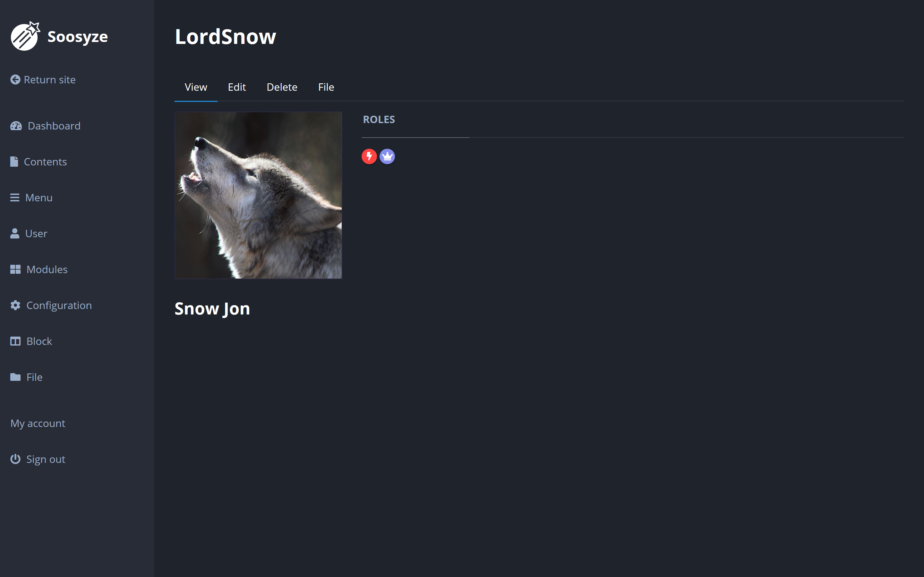This screenshot has width=924, height=577.
Task: Switch to the Edit tab
Action: coord(237,87)
